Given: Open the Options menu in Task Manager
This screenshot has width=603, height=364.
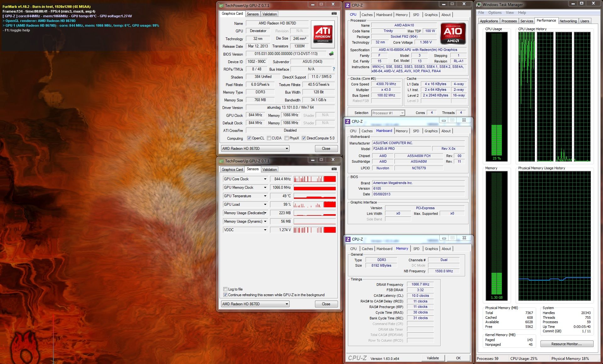Looking at the screenshot, I should pyautogui.click(x=495, y=13).
